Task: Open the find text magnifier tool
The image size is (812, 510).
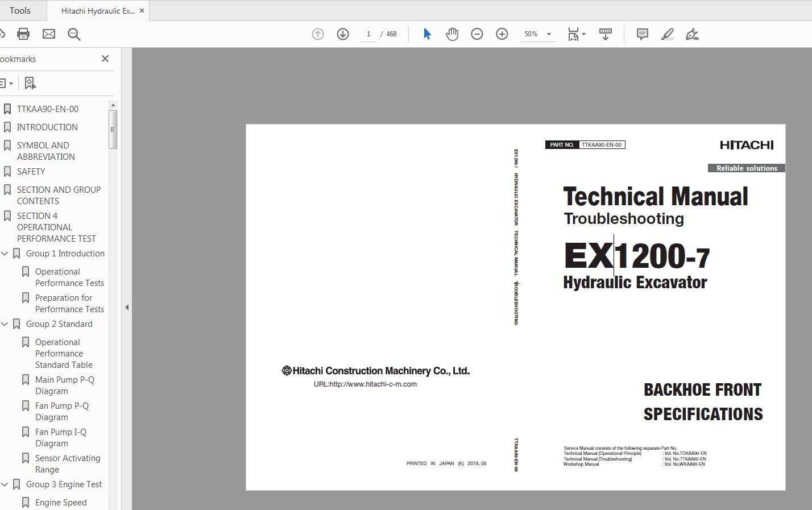Action: [x=74, y=34]
